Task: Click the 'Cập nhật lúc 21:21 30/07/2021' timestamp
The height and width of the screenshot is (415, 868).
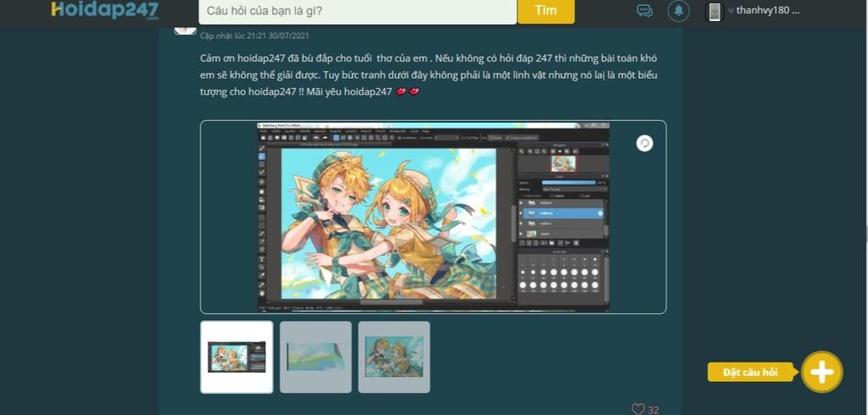Action: [254, 36]
